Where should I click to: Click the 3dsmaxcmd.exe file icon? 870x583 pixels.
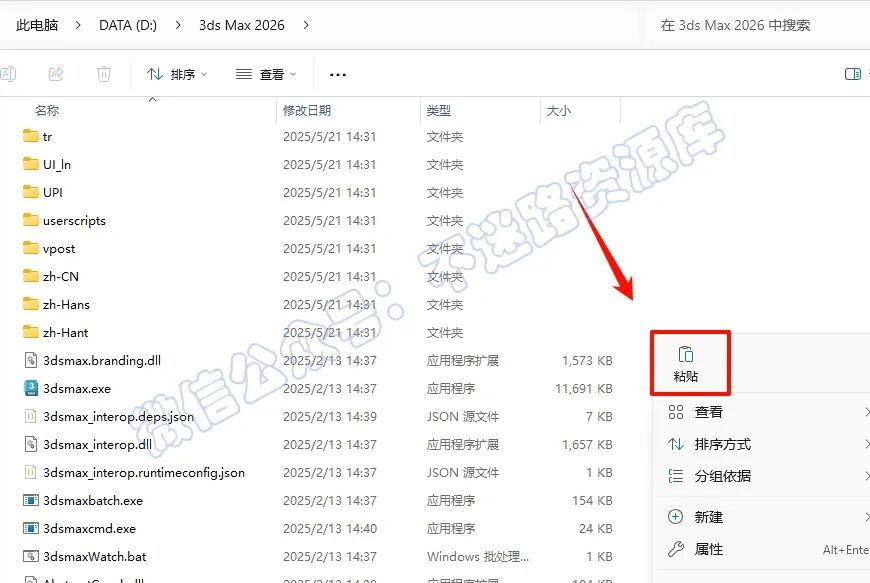(31, 528)
